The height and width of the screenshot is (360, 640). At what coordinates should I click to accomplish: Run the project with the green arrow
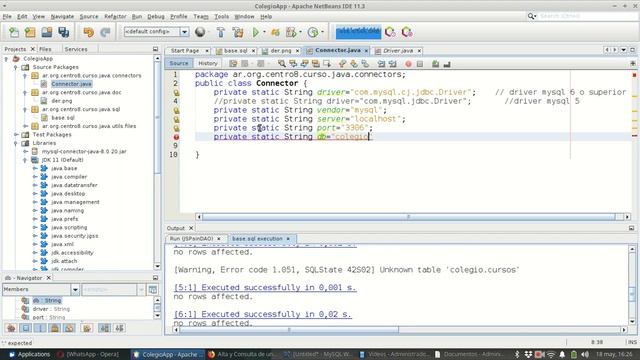[x=256, y=32]
